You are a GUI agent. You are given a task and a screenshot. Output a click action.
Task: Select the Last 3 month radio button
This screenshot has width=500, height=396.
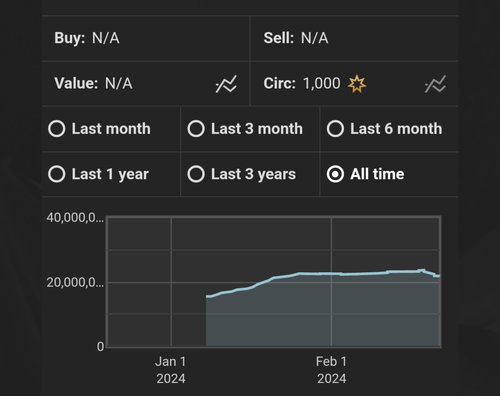pyautogui.click(x=196, y=129)
